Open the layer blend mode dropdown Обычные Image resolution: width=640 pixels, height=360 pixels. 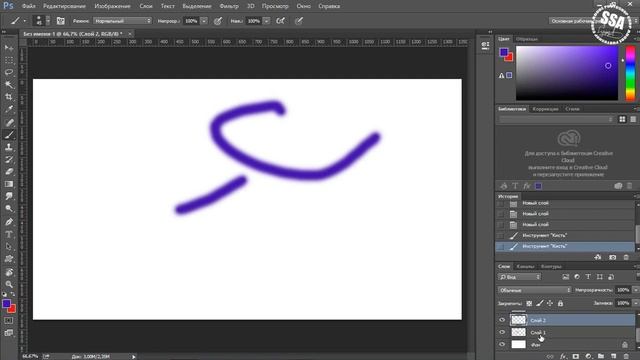tap(534, 290)
